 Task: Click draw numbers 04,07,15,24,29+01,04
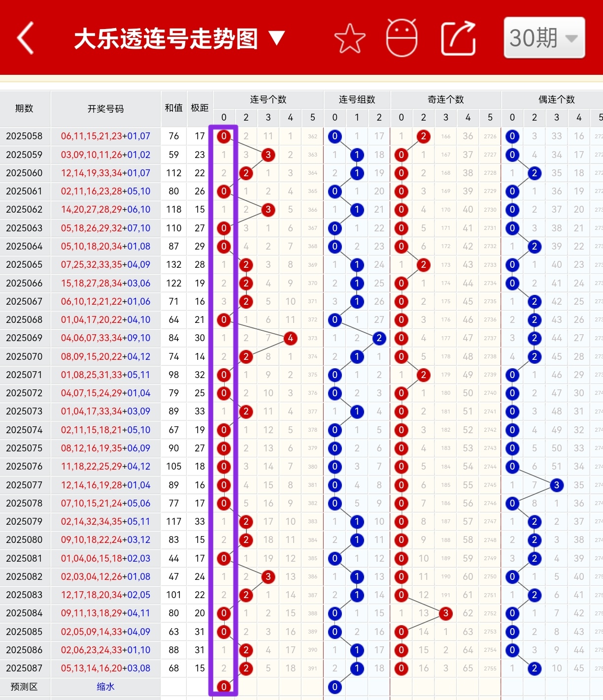point(105,393)
